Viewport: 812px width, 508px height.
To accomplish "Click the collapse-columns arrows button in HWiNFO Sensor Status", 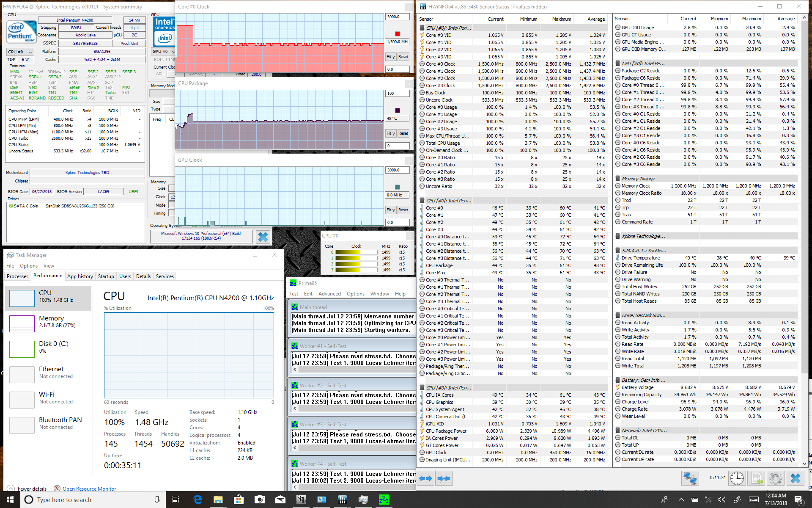I will [x=443, y=478].
